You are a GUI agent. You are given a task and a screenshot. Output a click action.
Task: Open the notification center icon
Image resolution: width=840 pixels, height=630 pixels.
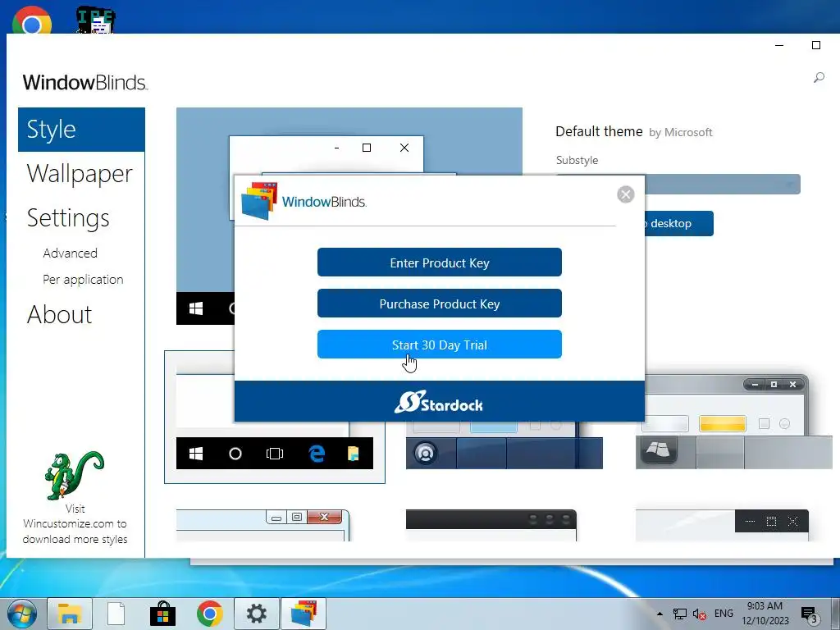point(809,614)
